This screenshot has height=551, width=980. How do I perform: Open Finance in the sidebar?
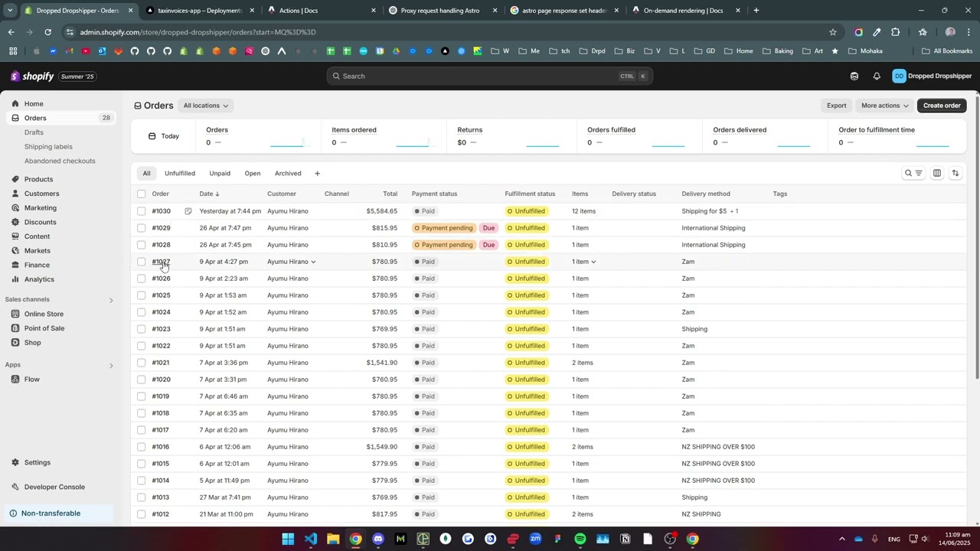click(37, 265)
